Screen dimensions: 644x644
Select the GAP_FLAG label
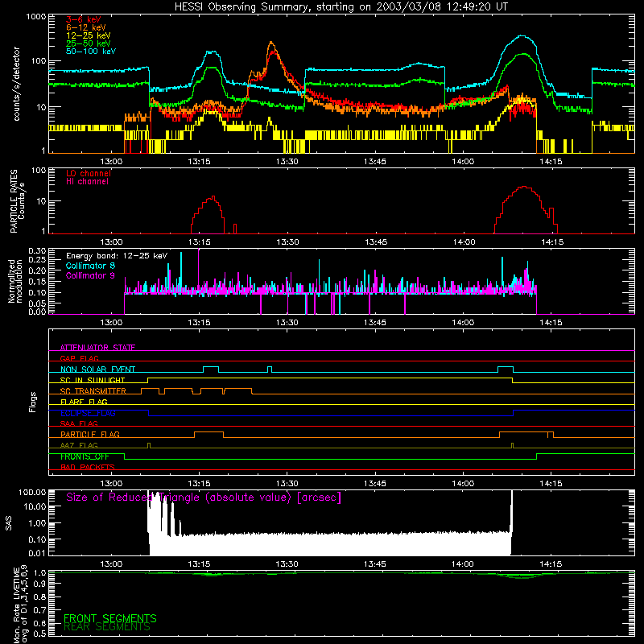(x=79, y=358)
